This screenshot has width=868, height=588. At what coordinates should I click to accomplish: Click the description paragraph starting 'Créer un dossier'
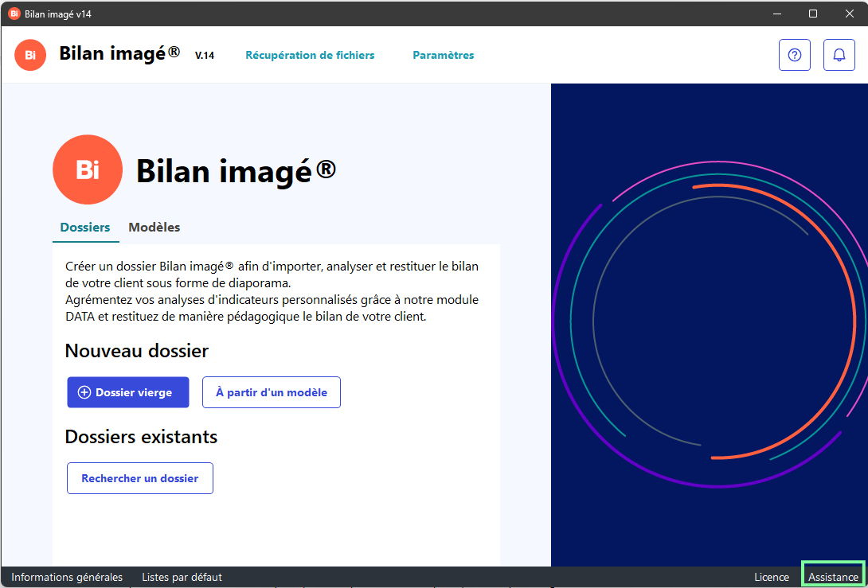click(x=272, y=291)
